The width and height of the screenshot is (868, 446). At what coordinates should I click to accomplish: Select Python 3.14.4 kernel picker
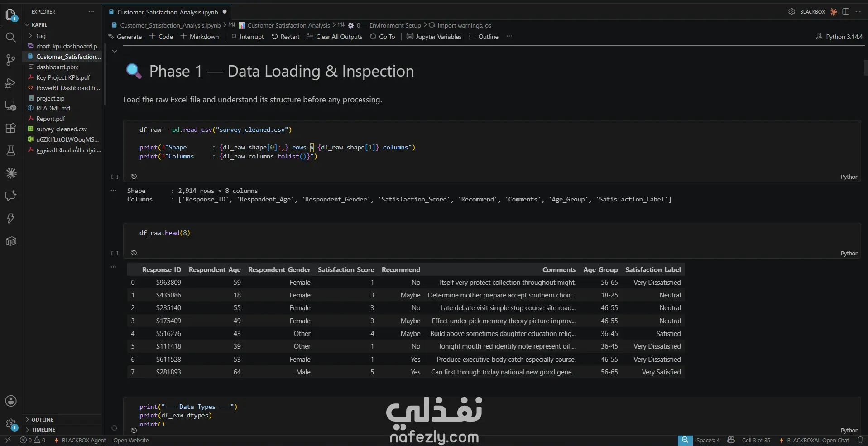coord(839,37)
